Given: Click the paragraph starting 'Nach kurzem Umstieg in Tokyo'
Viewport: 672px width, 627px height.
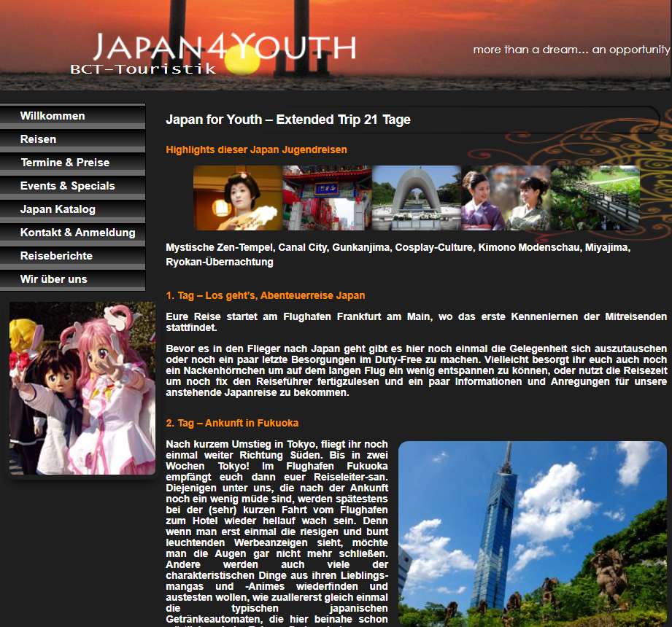Looking at the screenshot, I should click(277, 533).
